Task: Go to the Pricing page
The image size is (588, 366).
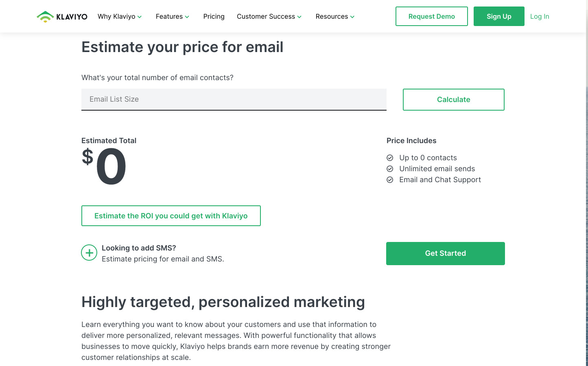Action: (214, 17)
